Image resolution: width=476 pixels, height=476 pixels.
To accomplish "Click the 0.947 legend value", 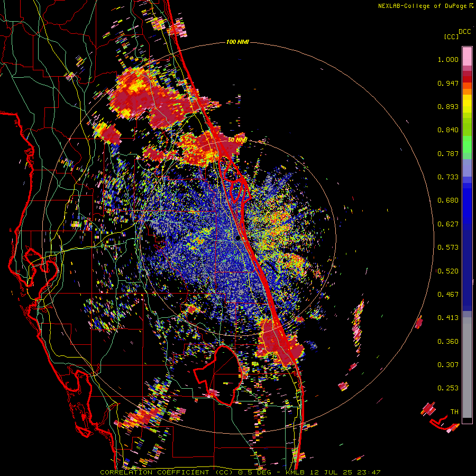I will (x=448, y=83).
